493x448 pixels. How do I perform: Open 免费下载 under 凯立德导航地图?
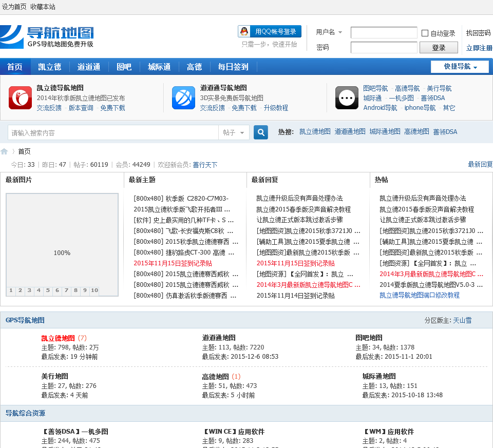coord(112,108)
